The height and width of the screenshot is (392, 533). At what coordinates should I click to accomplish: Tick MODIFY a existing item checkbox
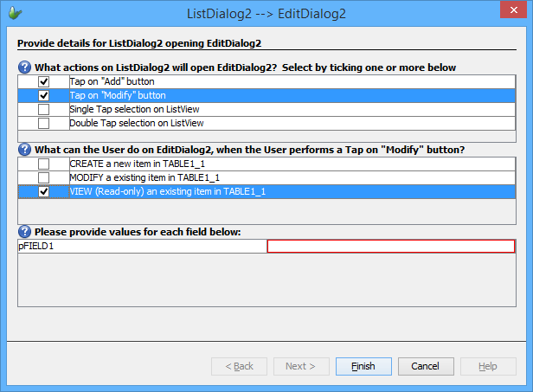[x=43, y=177]
